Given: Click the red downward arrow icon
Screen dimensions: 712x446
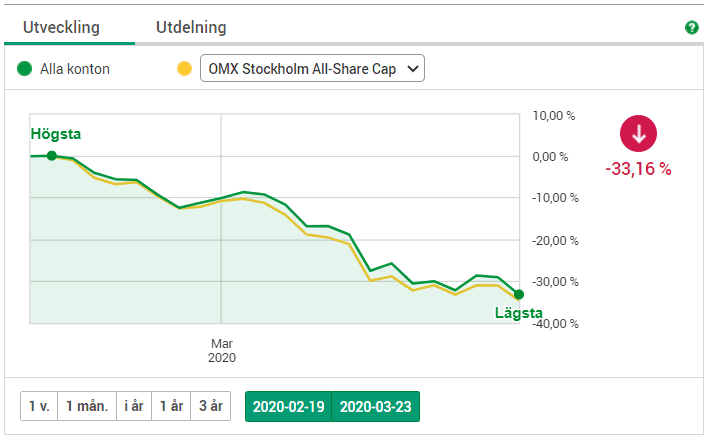Looking at the screenshot, I should tap(639, 133).
